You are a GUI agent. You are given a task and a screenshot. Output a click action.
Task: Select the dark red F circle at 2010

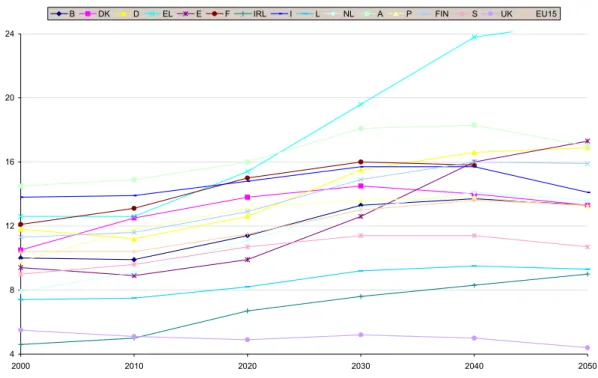click(134, 208)
